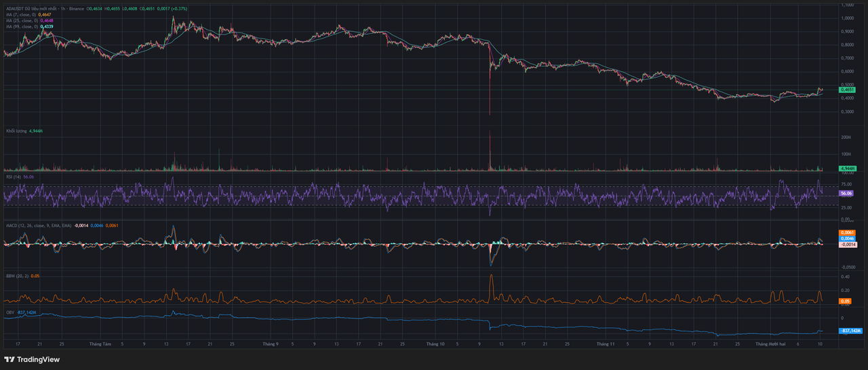Image resolution: width=868 pixels, height=370 pixels.
Task: Click Tháng 10 on the time axis
Action: click(435, 344)
